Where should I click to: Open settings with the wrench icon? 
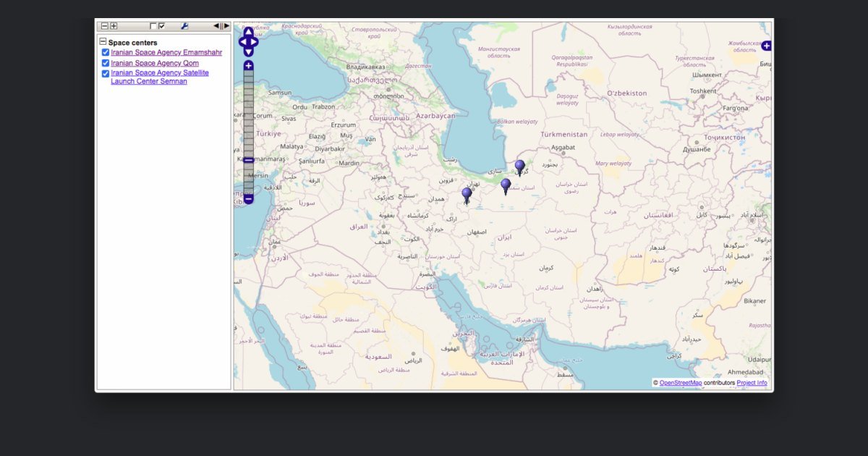click(x=184, y=26)
